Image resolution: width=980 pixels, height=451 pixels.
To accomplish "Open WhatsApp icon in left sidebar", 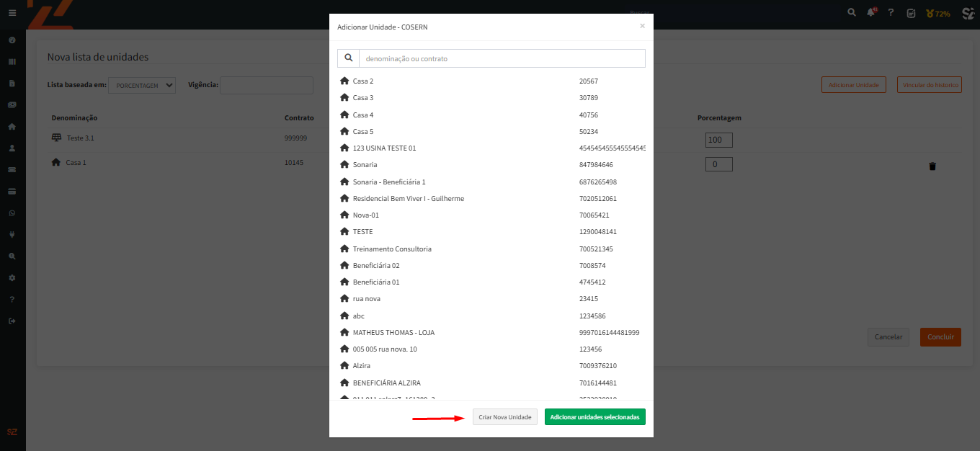I will (12, 213).
